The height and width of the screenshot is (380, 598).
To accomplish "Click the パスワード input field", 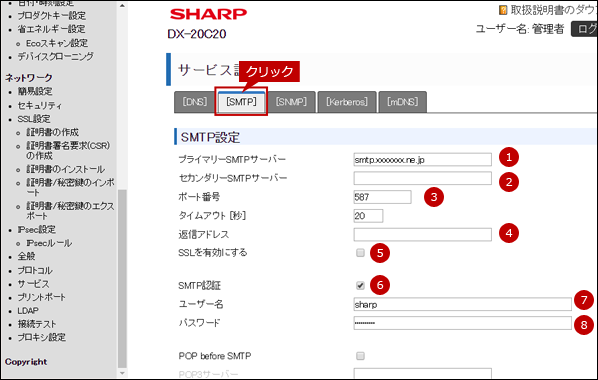I will coord(462,323).
